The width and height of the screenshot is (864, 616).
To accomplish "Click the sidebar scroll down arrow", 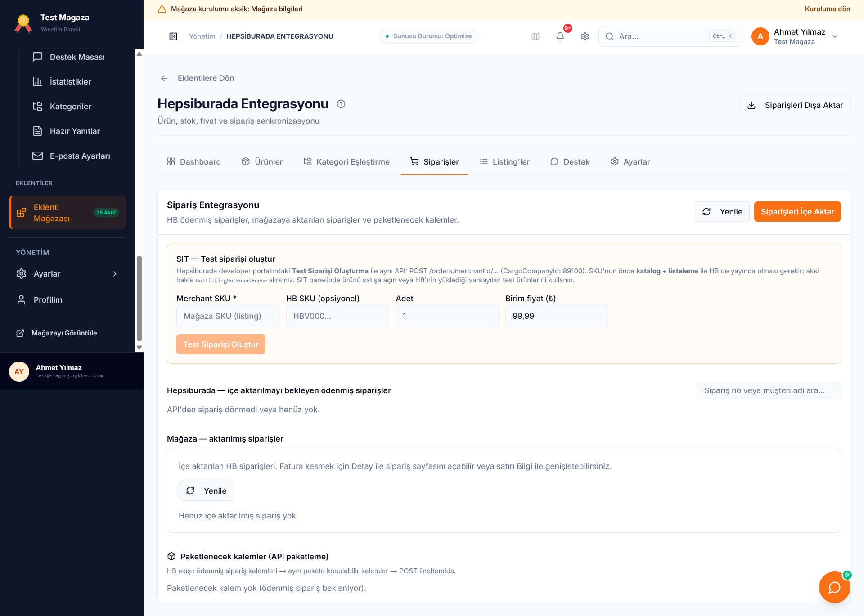I will click(139, 348).
